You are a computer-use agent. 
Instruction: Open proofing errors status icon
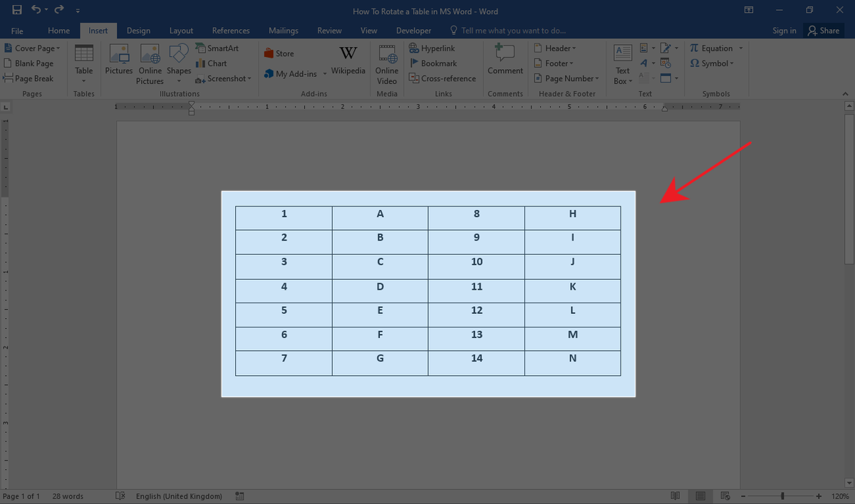click(120, 496)
